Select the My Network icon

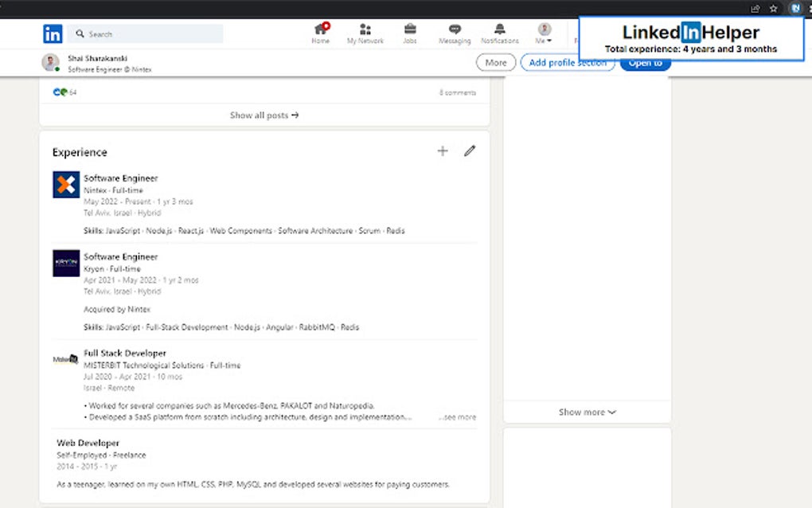coord(365,29)
